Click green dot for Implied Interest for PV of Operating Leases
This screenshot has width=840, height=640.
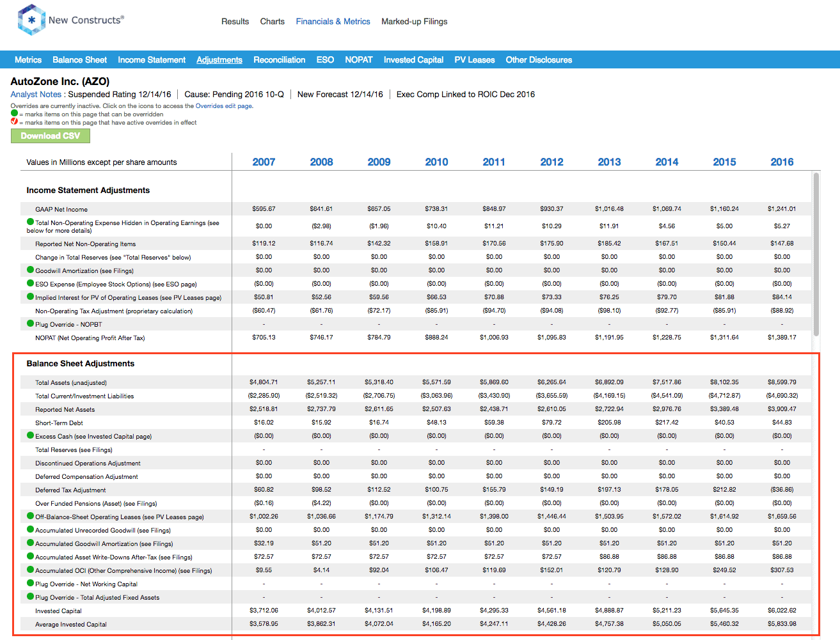(30, 297)
